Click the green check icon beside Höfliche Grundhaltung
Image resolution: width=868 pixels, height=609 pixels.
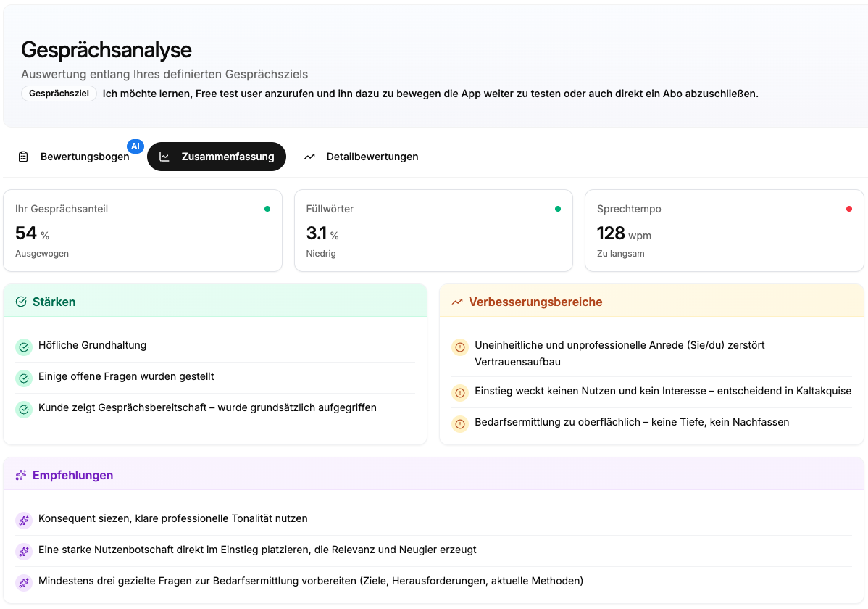pyautogui.click(x=24, y=347)
